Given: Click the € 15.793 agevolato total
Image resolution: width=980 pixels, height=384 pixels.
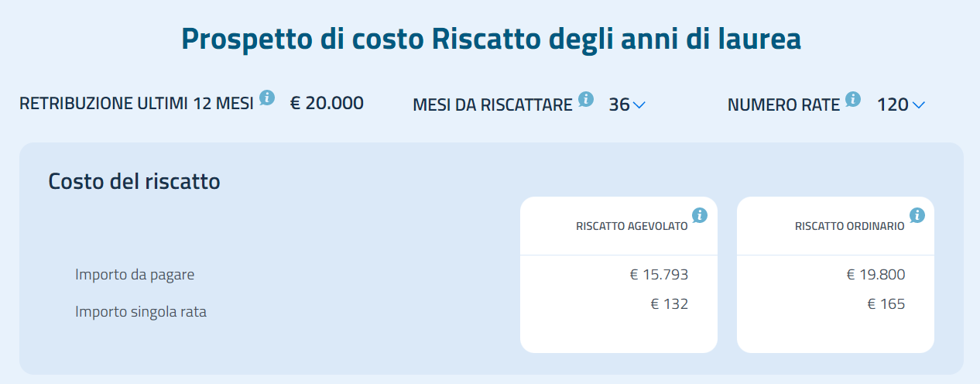Looking at the screenshot, I should point(659,274).
